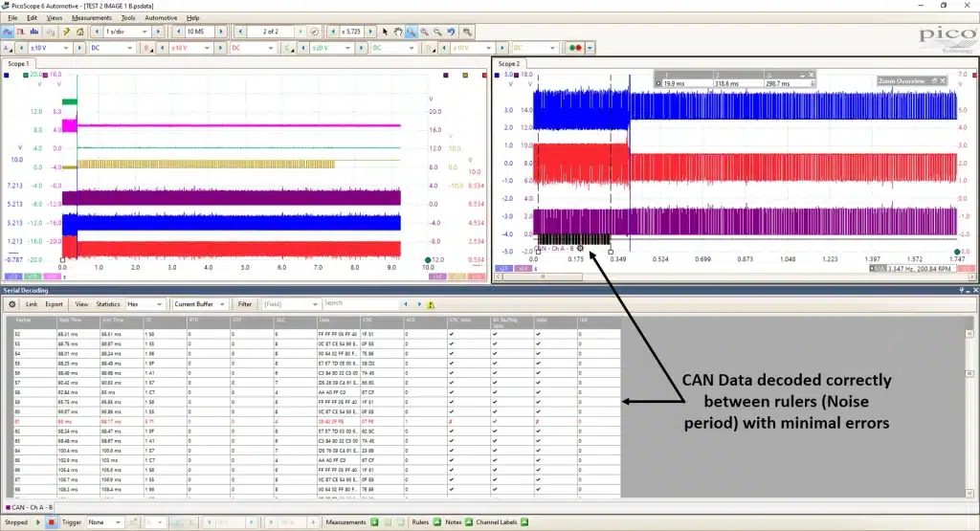Click the Channel Labels green icon
This screenshot has height=531, width=980.
click(524, 522)
